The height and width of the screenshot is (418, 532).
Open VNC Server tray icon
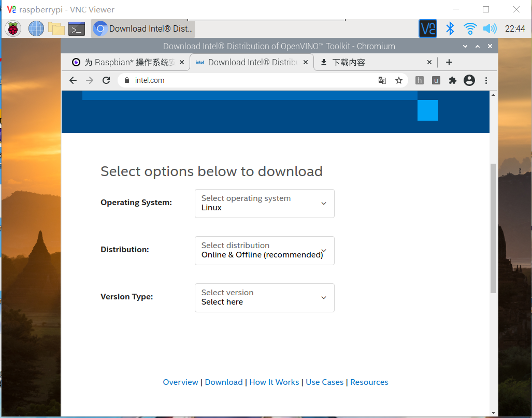[428, 28]
